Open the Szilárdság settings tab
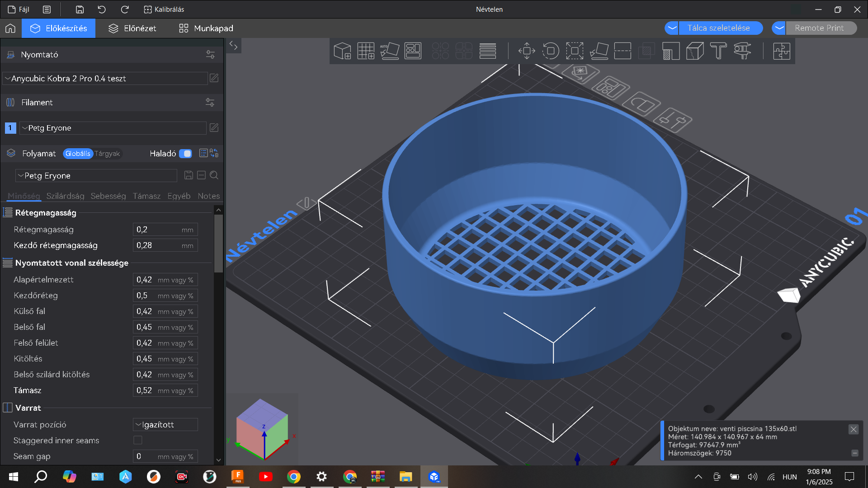This screenshot has width=868, height=488. pyautogui.click(x=65, y=196)
